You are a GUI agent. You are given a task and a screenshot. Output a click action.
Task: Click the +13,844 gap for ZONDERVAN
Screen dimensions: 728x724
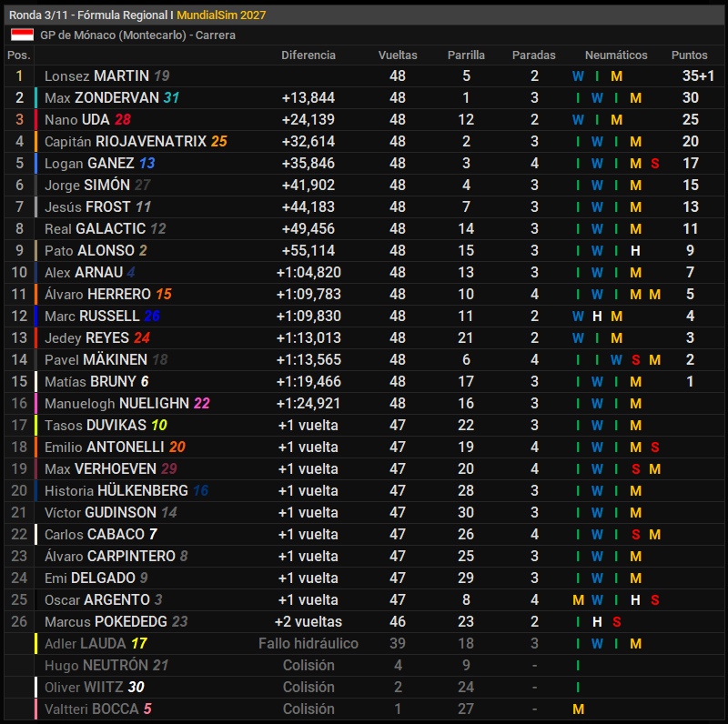point(308,98)
